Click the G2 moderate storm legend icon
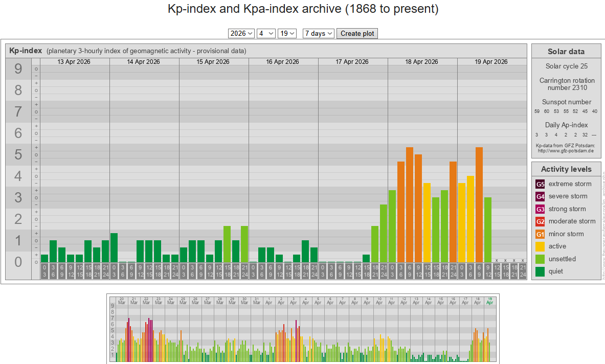The height and width of the screenshot is (364, 605). point(540,221)
